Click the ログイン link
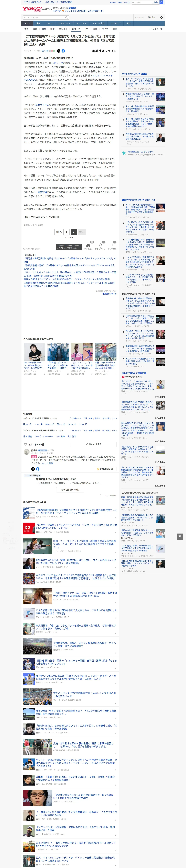This screenshot has height=868, width=186. coord(57,11)
